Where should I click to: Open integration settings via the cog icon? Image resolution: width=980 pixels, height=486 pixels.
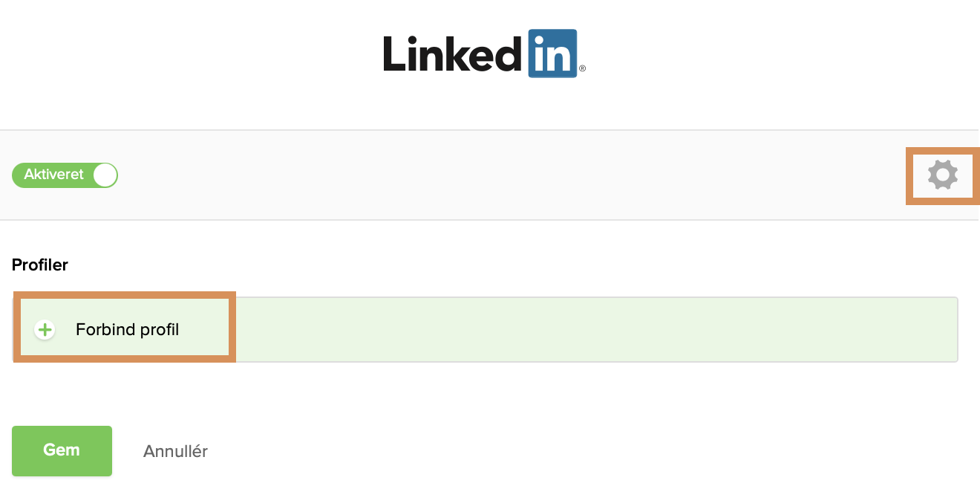(942, 175)
